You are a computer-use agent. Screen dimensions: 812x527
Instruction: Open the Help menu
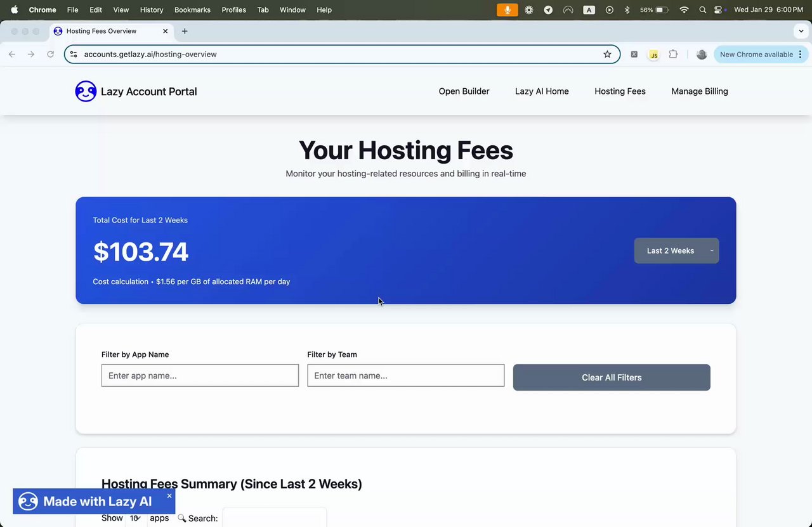point(324,10)
